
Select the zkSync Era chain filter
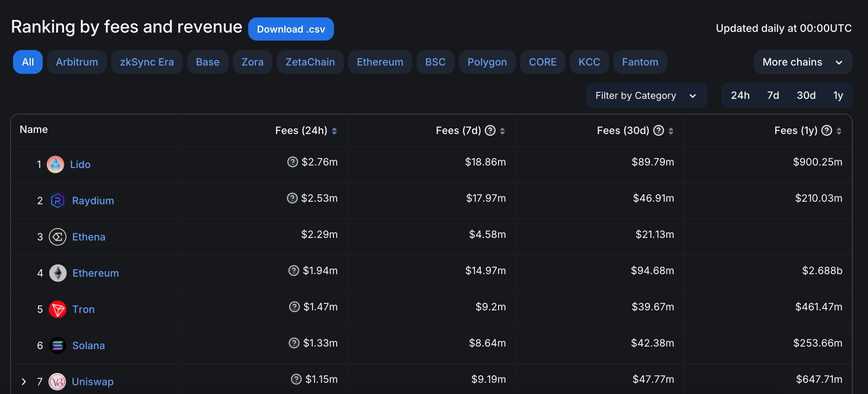147,62
